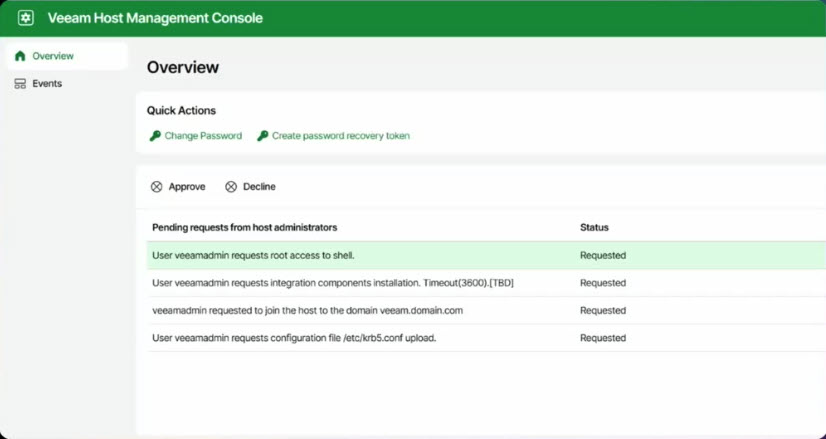This screenshot has height=439, width=826.
Task: Click the recovery token key icon
Action: pos(262,136)
